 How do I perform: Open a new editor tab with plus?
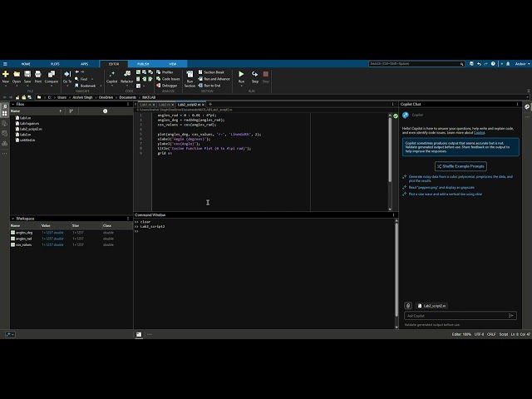pos(210,104)
